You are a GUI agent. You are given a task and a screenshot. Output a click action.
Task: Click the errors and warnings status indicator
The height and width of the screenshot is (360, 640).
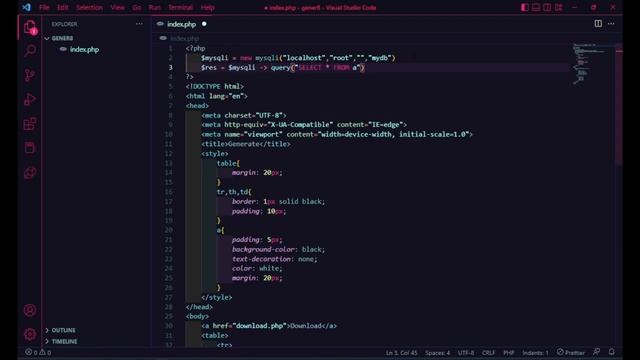(x=38, y=352)
